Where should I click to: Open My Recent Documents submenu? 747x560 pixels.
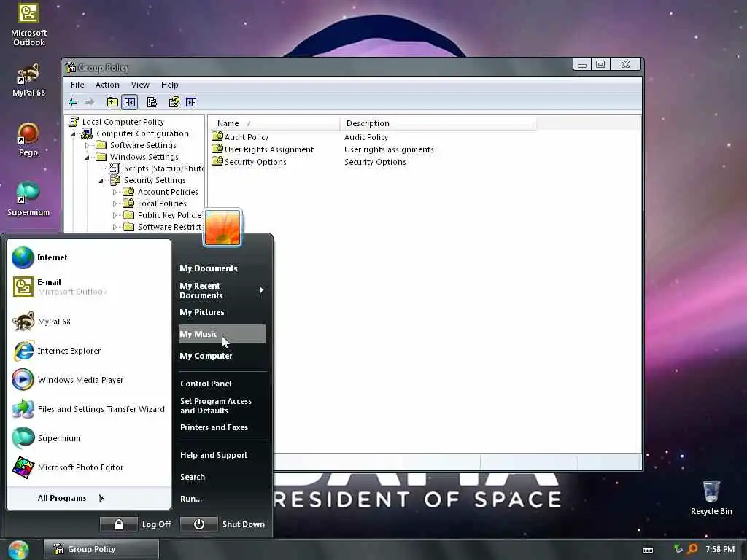[222, 290]
